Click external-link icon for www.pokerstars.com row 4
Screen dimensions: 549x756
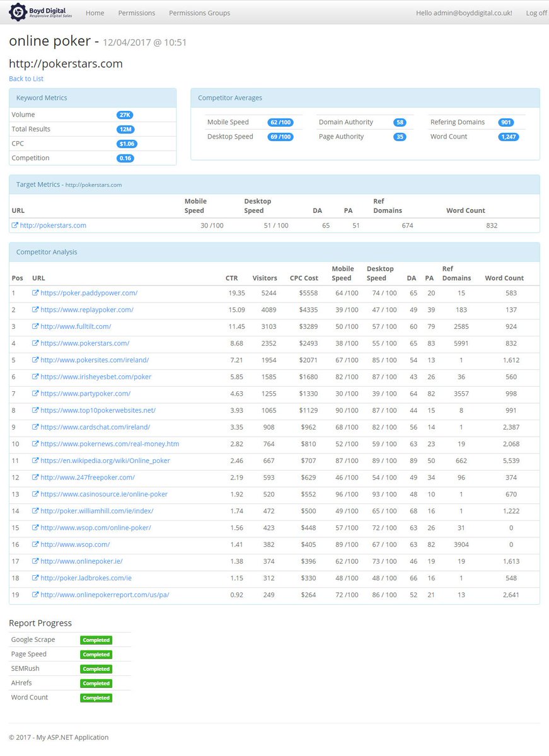tap(35, 343)
